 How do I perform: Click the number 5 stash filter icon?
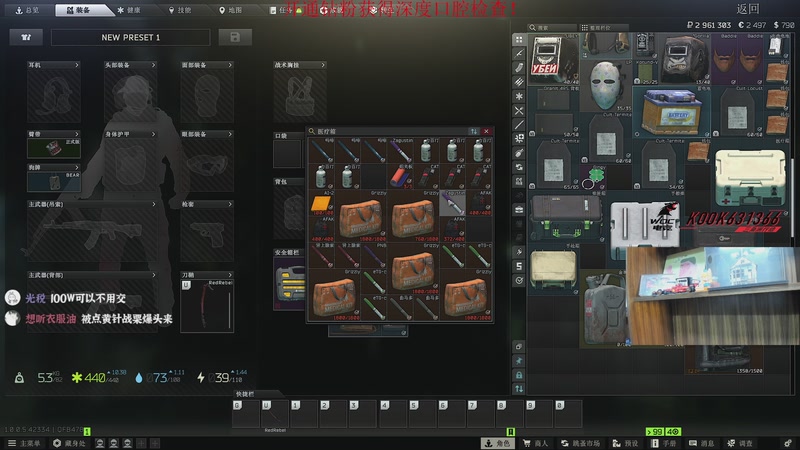coord(519,266)
